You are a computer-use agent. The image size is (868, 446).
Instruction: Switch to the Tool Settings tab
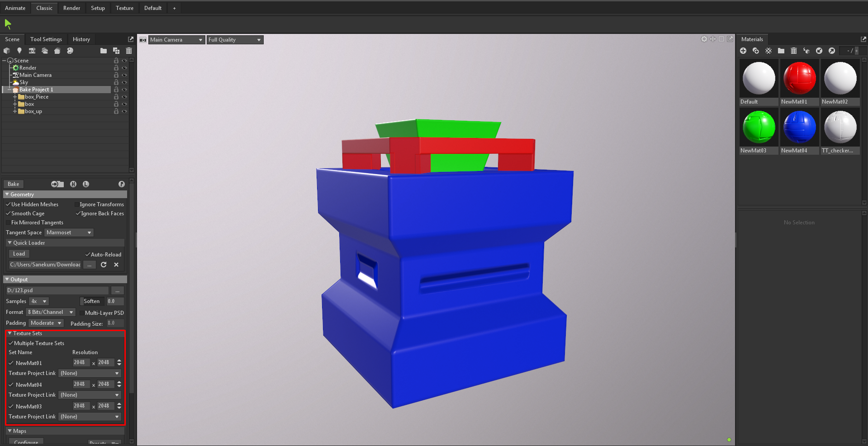(x=46, y=39)
